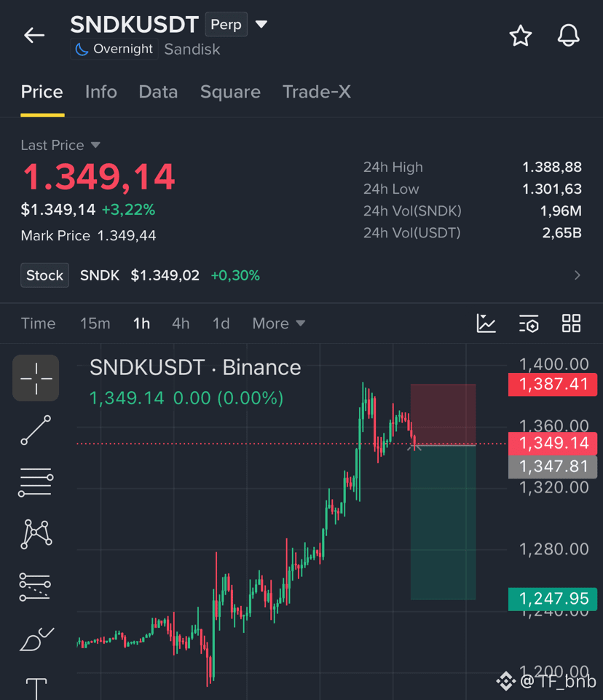The image size is (603, 700).
Task: Switch to the Trade-X tab
Action: 317,92
